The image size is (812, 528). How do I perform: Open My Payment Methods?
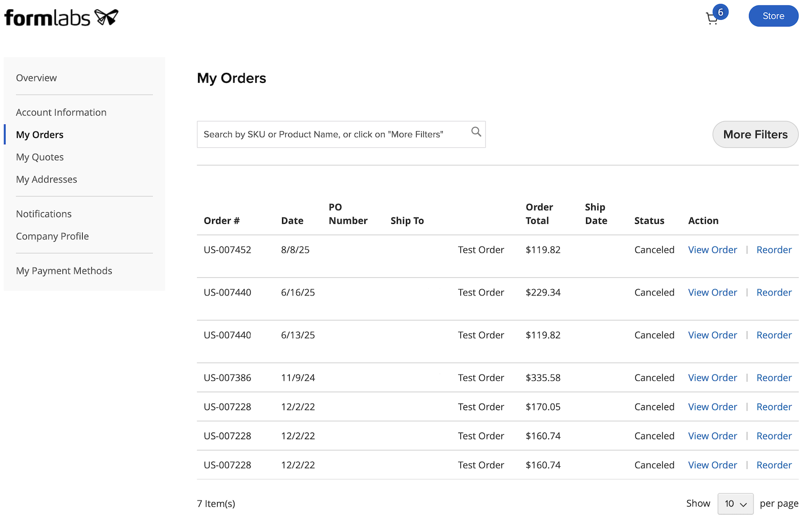click(x=64, y=271)
